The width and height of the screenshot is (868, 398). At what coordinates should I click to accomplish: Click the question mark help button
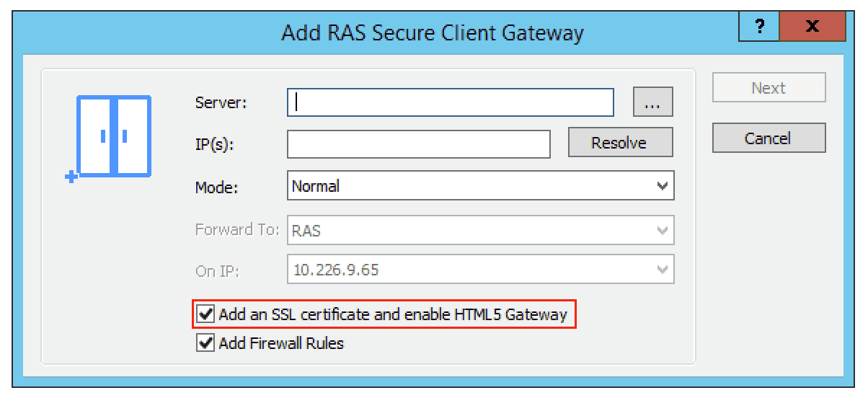(760, 26)
